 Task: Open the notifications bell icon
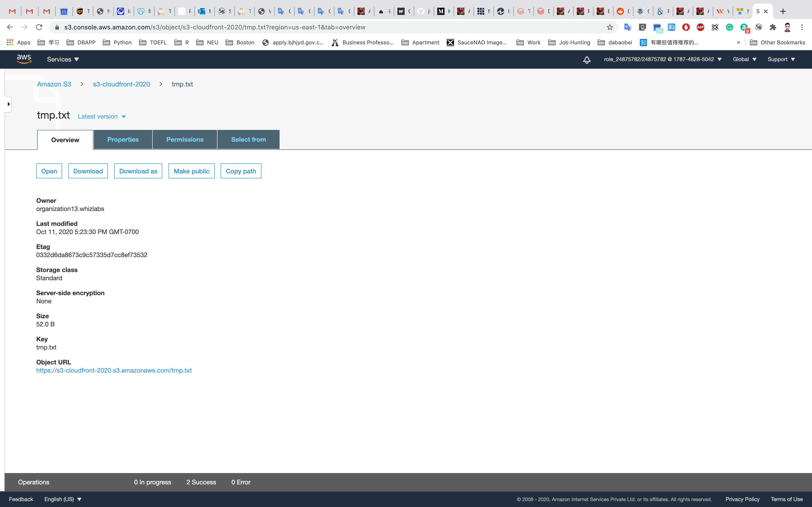[x=587, y=60]
